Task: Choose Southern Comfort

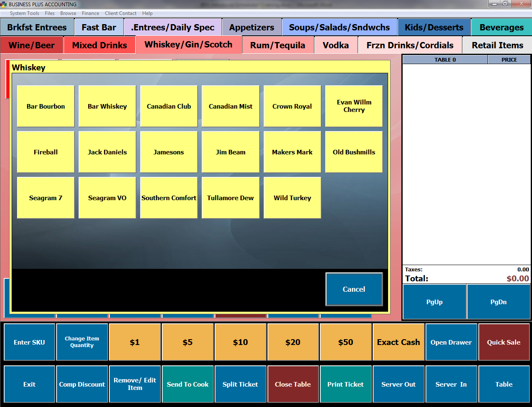Action: (x=169, y=198)
